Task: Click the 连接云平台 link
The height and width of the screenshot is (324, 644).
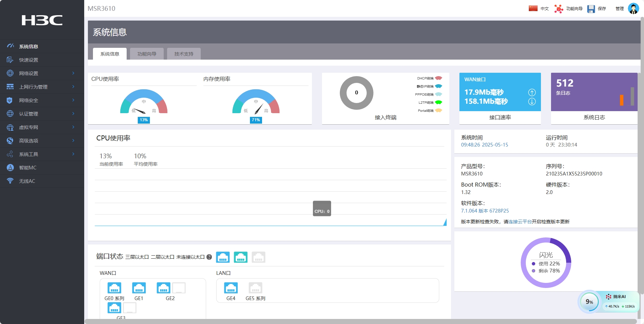Action: pyautogui.click(x=520, y=222)
